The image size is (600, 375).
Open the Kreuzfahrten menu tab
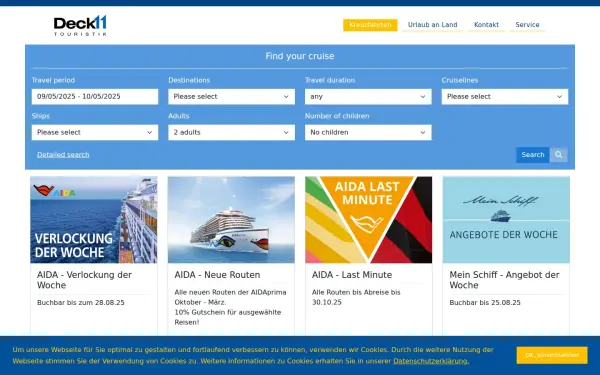pyautogui.click(x=370, y=25)
